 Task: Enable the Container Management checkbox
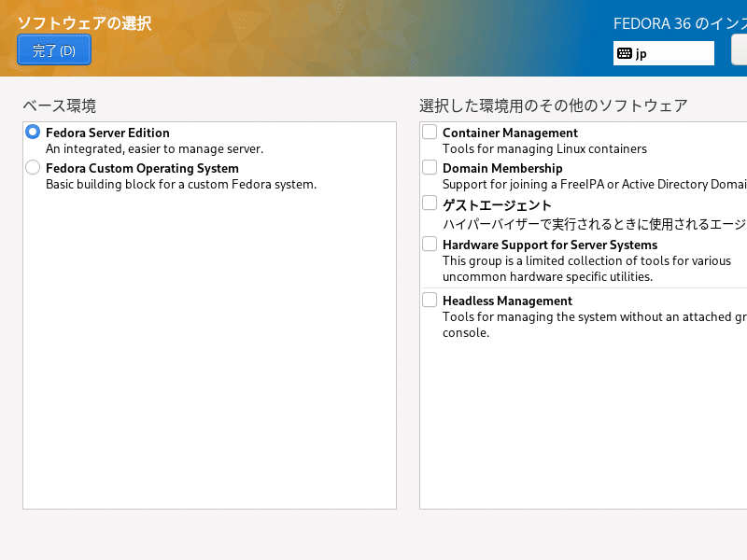[x=430, y=132]
